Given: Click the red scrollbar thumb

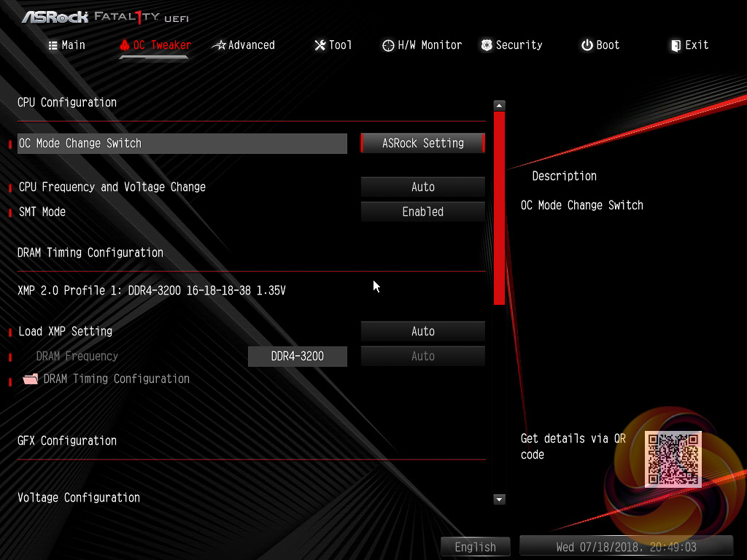Looking at the screenshot, I should (499, 208).
